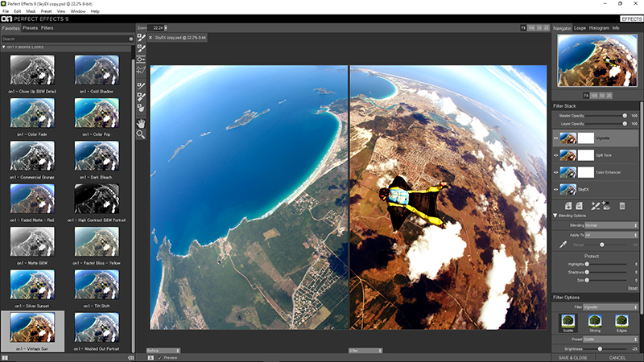Switch to the Loupe tab
The height and width of the screenshot is (362, 644).
click(580, 28)
